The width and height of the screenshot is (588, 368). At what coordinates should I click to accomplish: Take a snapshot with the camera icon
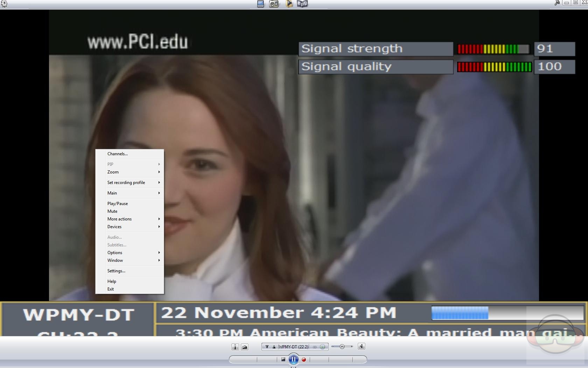click(245, 347)
